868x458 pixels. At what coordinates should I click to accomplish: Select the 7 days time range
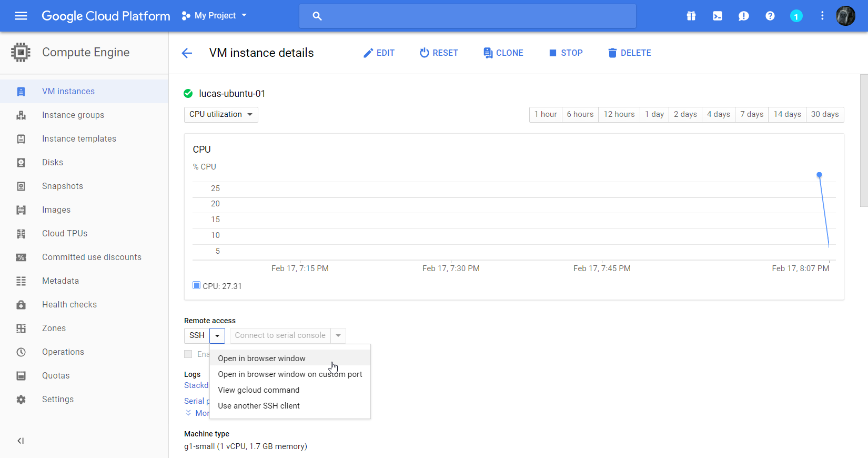pyautogui.click(x=752, y=114)
